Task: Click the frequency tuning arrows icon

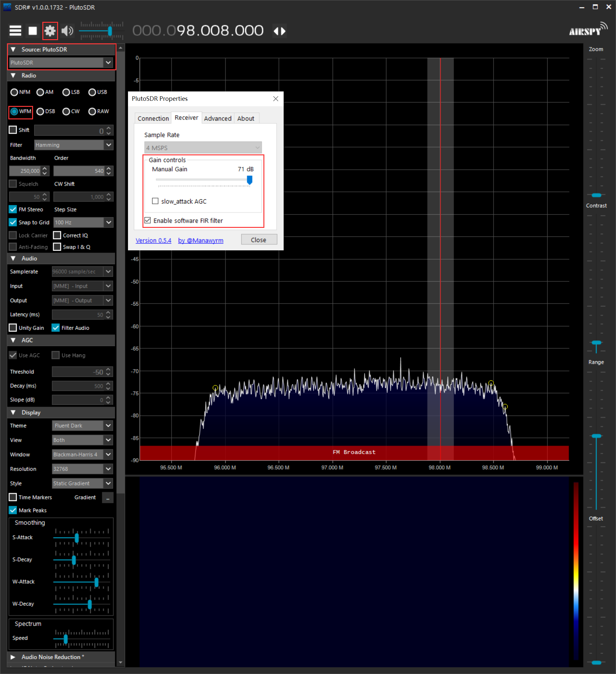Action: point(280,31)
